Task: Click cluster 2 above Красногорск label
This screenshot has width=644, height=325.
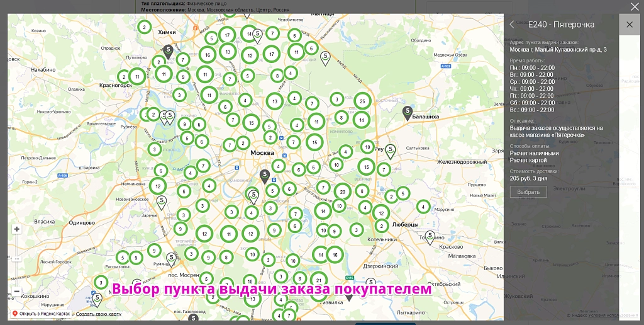Action: click(x=124, y=77)
